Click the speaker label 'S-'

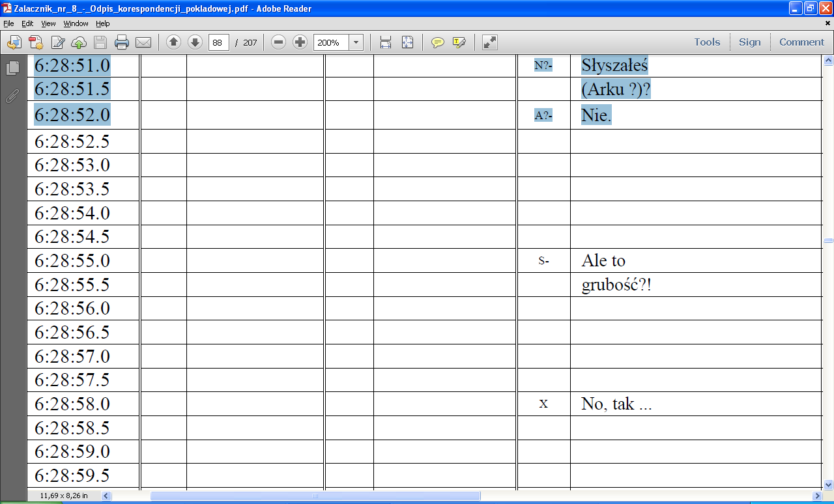point(544,260)
